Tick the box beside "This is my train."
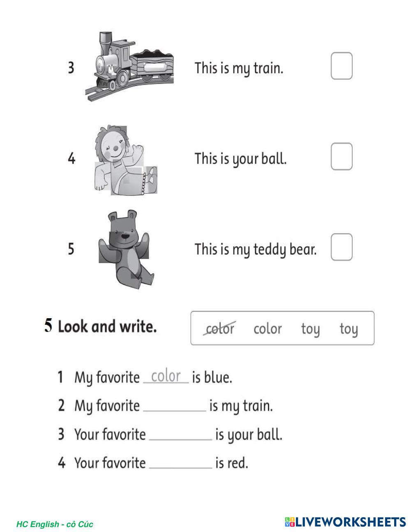Viewport: 411px width, 532px height. pos(342,66)
